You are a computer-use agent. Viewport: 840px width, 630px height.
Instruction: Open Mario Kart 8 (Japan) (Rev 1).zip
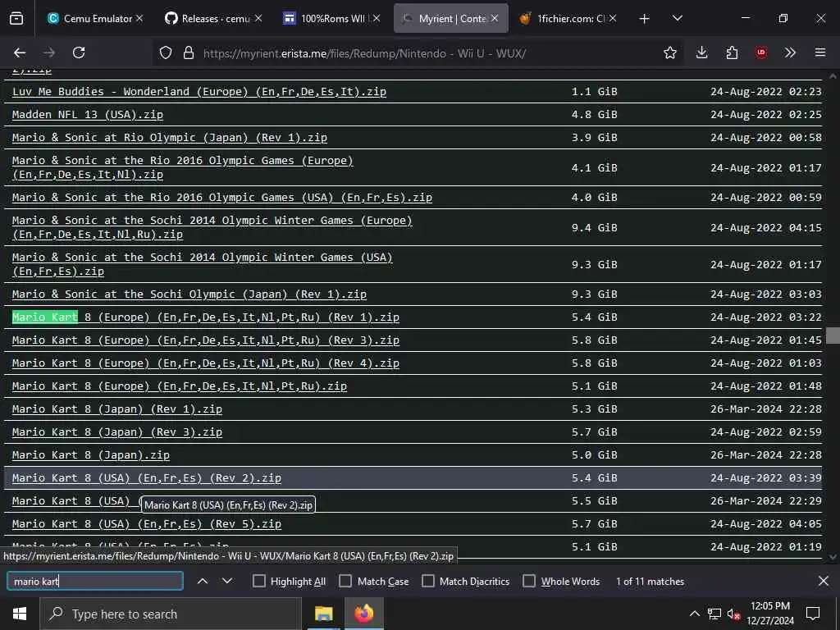(x=116, y=409)
